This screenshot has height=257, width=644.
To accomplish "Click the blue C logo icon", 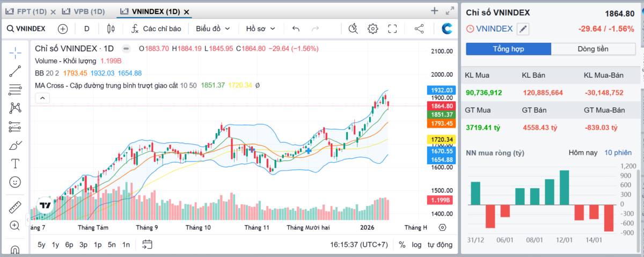I will pyautogui.click(x=447, y=29).
